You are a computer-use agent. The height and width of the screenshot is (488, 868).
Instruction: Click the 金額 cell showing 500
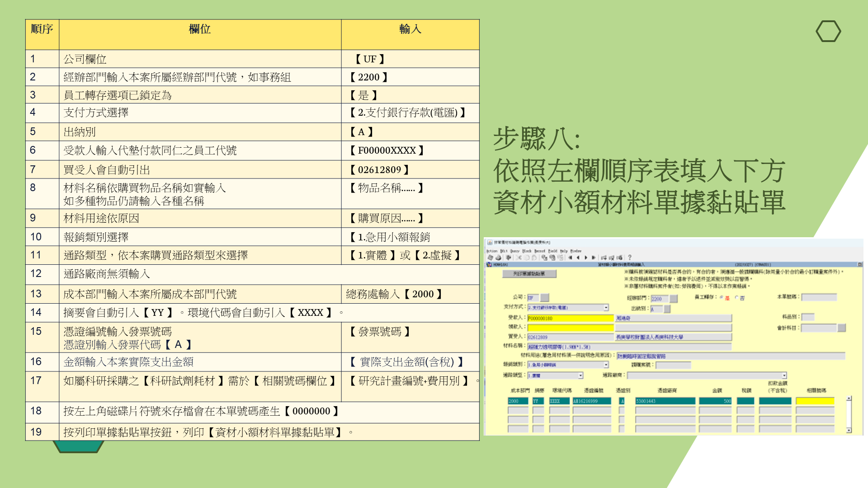[x=715, y=401]
